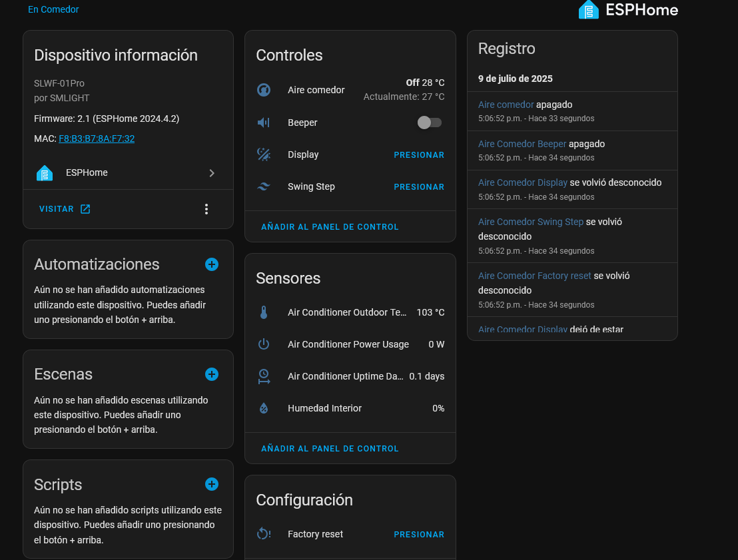
Task: Toggle the Beeper switch
Action: point(429,123)
